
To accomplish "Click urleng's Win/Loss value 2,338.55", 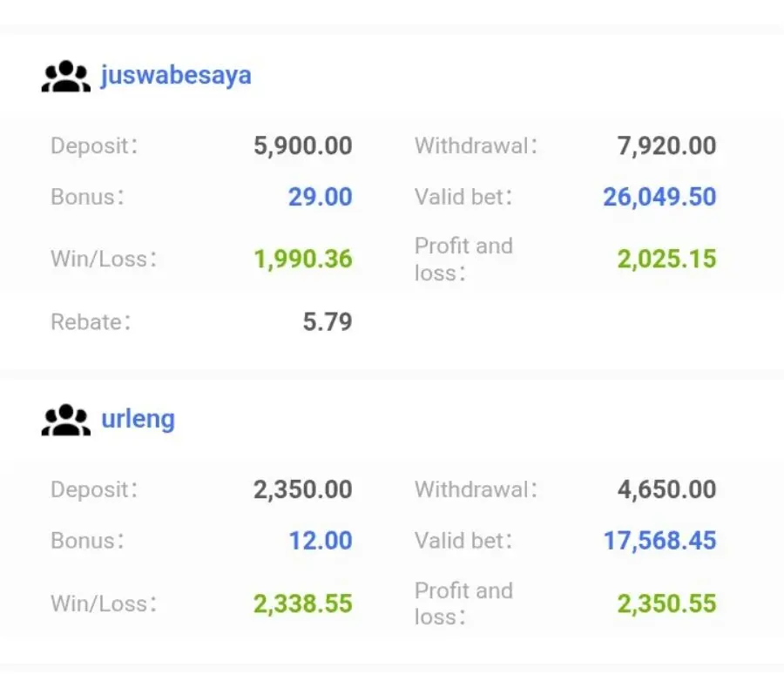I will (303, 604).
